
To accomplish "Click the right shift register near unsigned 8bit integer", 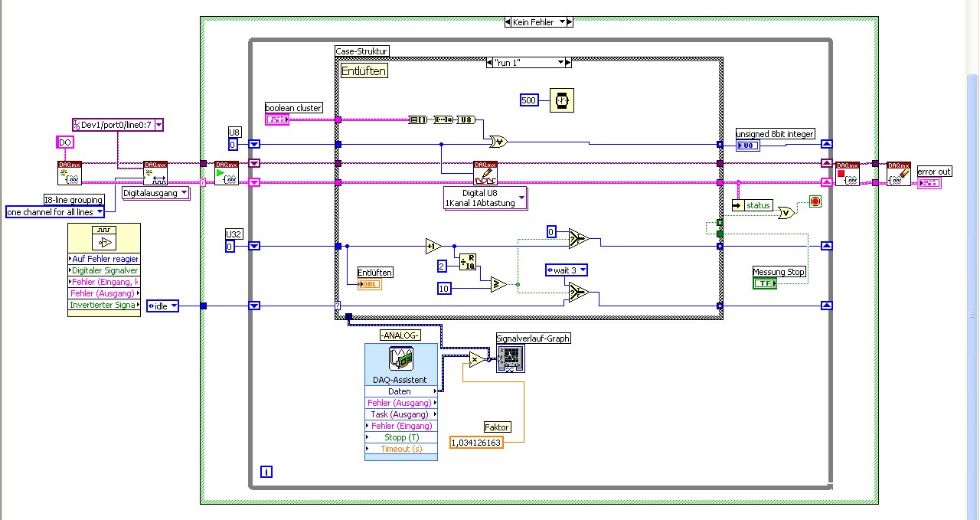I will [826, 144].
